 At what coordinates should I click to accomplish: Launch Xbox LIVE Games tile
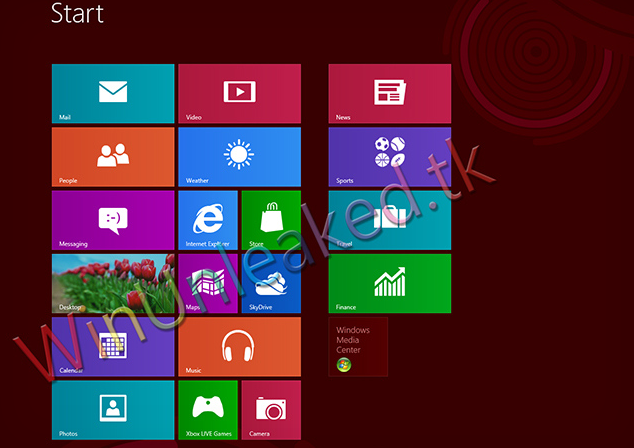tap(207, 409)
